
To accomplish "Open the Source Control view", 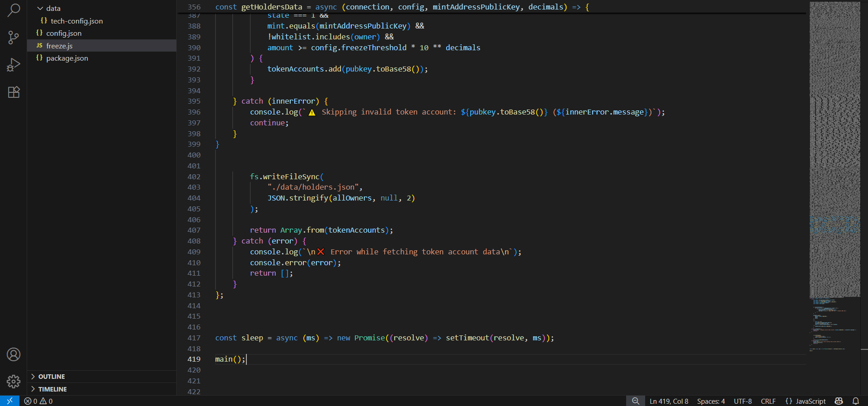I will 14,38.
